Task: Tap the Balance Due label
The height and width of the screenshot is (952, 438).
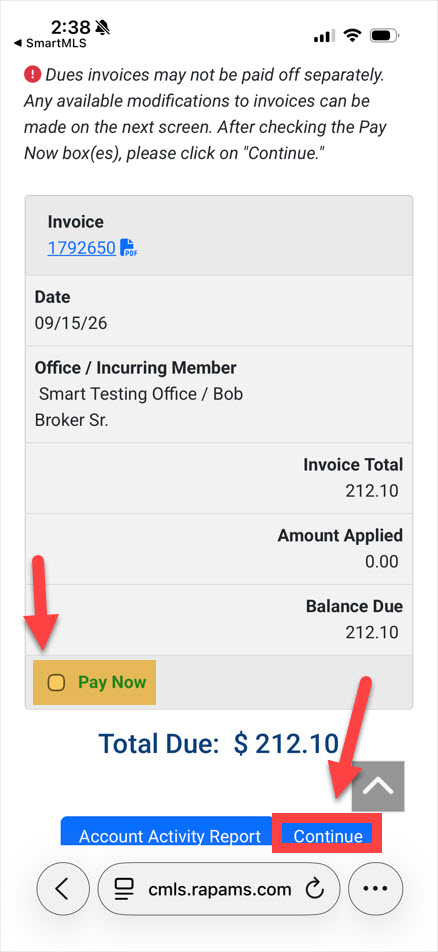Action: 354,606
